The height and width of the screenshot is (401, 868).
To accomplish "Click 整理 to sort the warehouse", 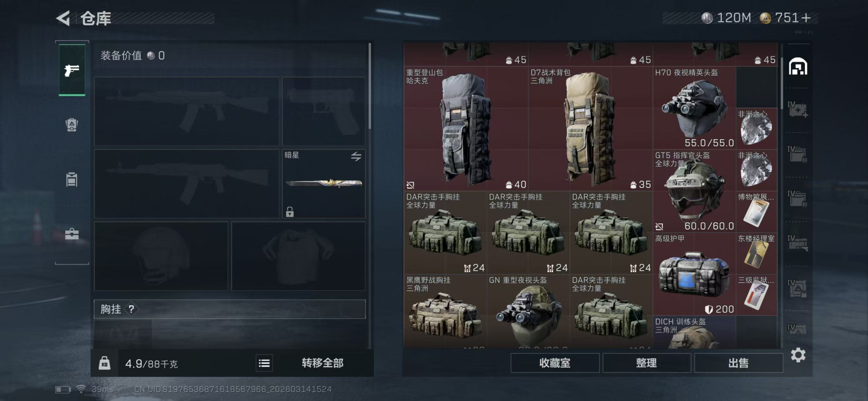I will (647, 363).
